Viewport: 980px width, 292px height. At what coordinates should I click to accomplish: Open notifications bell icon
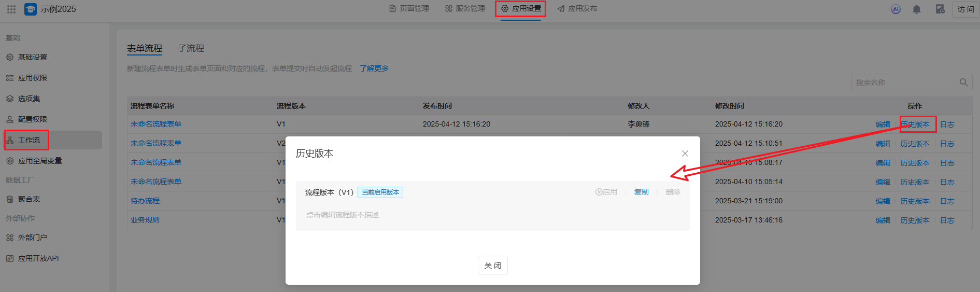(x=916, y=9)
